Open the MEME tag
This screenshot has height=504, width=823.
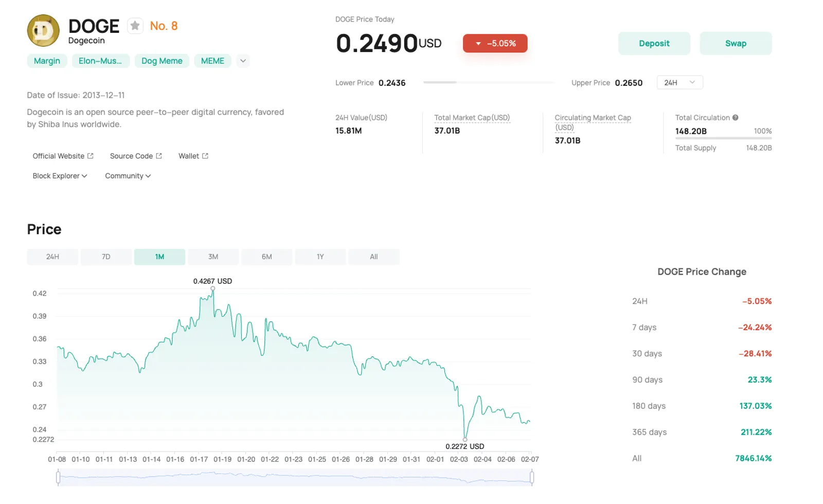[x=212, y=61]
